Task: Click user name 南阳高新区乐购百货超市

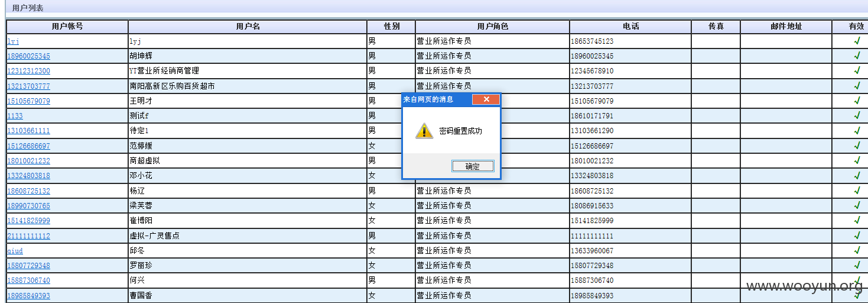Action: pos(172,86)
